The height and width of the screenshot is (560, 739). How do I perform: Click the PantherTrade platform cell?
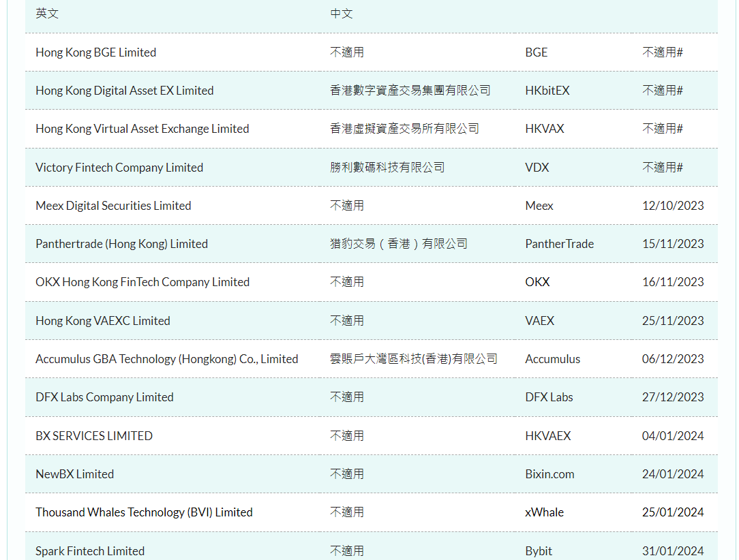560,243
